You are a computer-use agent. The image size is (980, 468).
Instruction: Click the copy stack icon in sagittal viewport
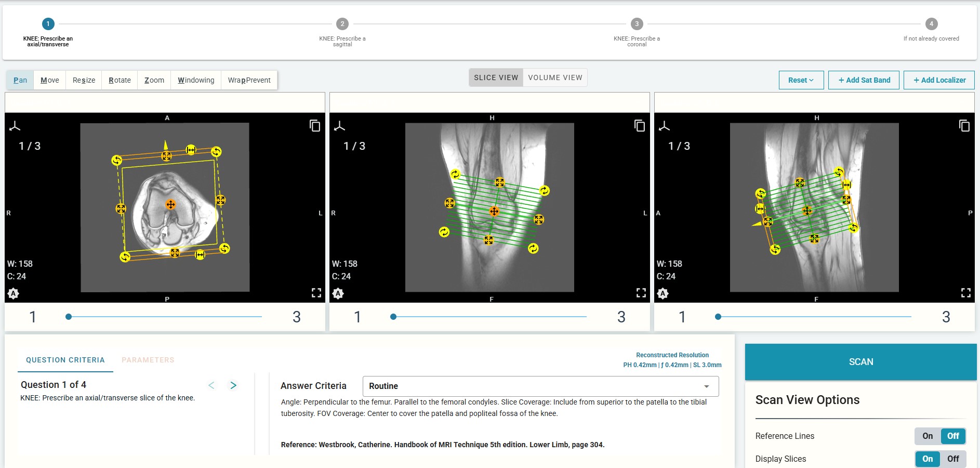pos(964,125)
